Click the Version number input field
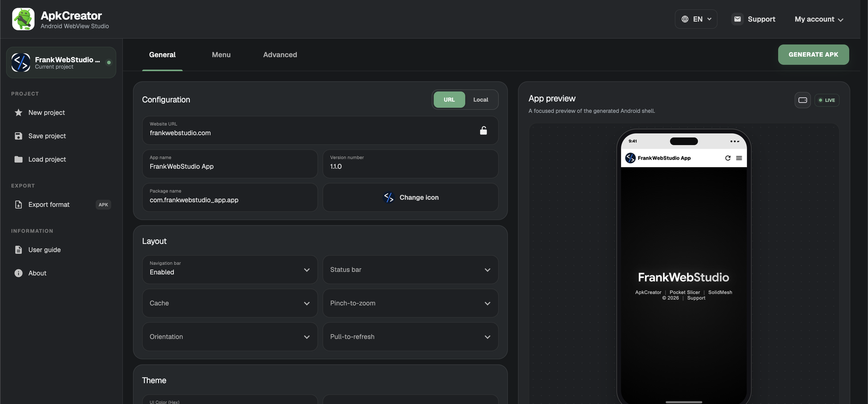Viewport: 868px width, 404px height. coord(411,163)
